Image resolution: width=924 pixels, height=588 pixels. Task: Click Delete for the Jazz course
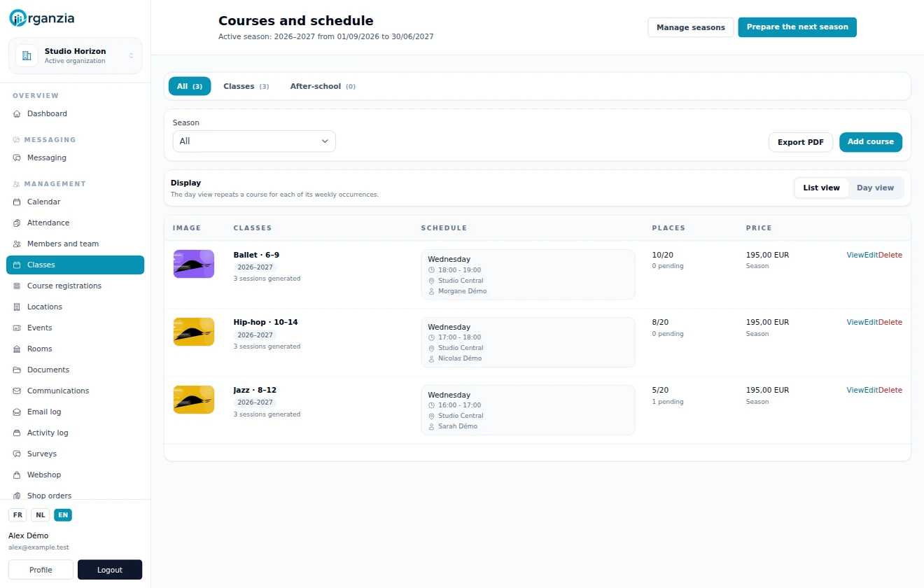(890, 390)
